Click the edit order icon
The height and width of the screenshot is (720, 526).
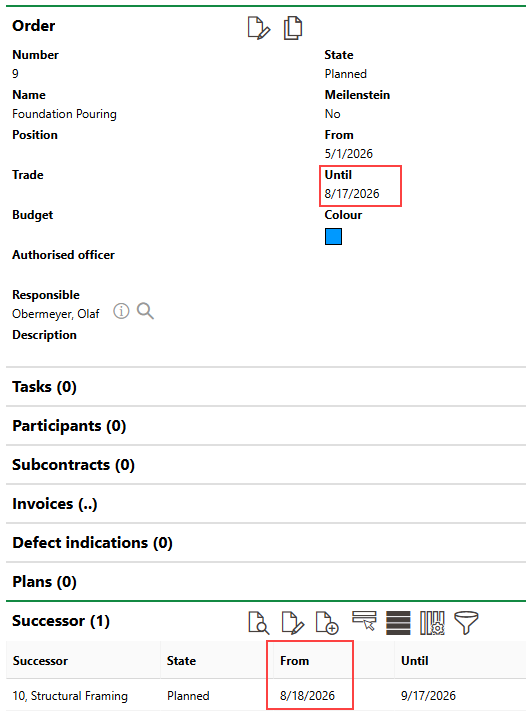coord(258,28)
